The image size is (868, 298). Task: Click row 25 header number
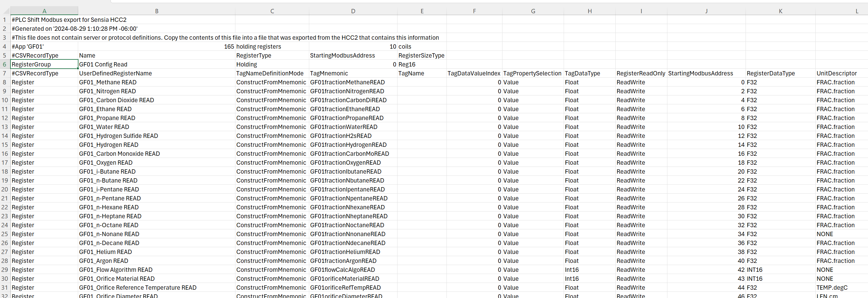(5, 234)
